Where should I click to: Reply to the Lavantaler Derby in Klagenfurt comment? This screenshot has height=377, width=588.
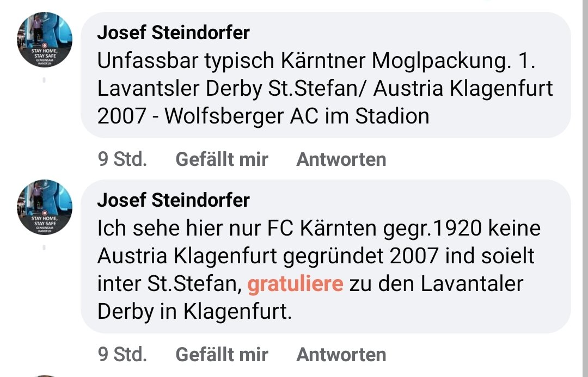[341, 355]
